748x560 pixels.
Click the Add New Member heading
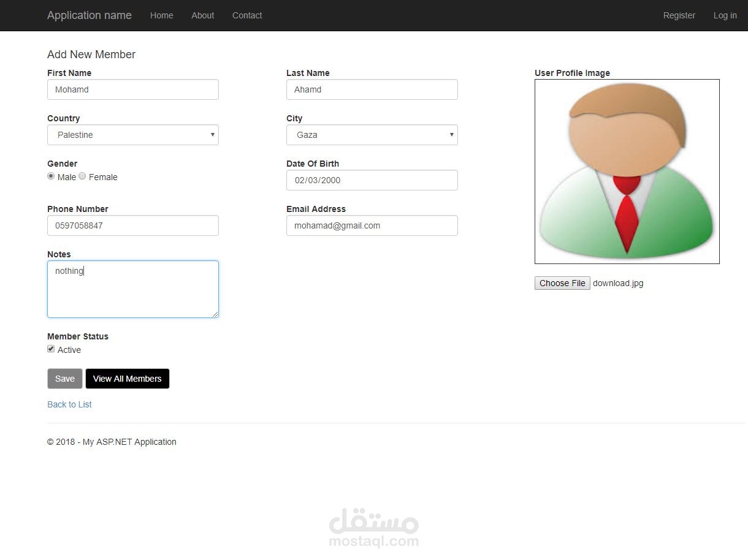pos(91,55)
